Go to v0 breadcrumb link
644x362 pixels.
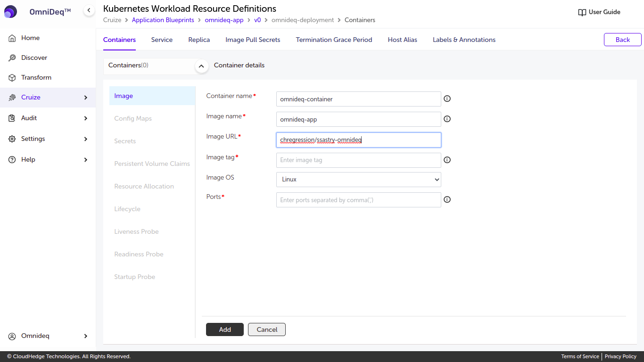257,20
